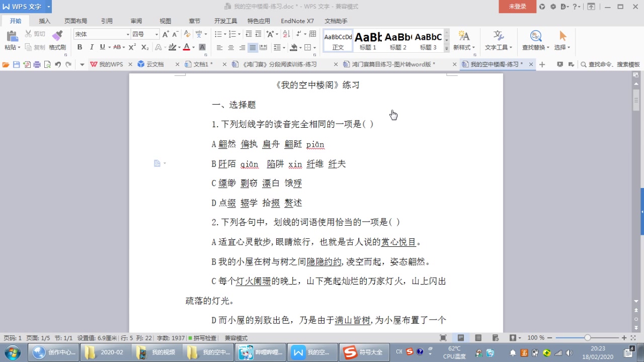Align paragraph text left
Screen dimensions: 644x362
pos(220,47)
